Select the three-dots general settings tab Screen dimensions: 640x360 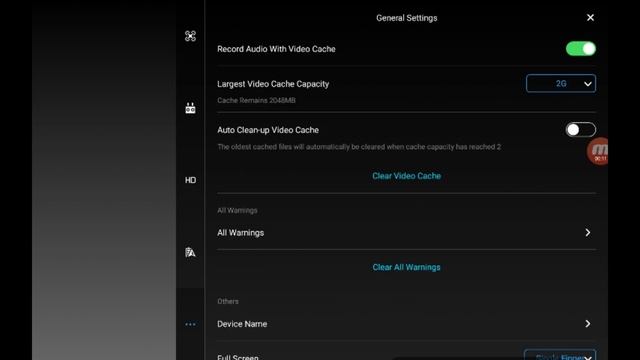[190, 324]
